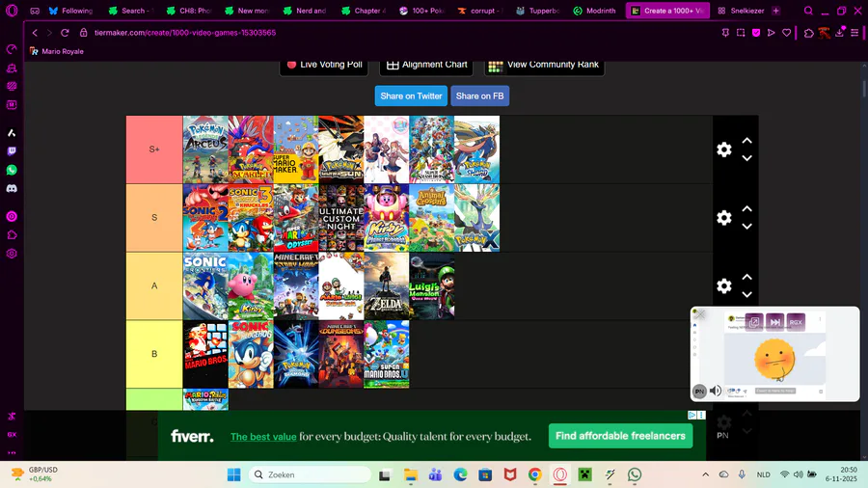This screenshot has width=868, height=488.
Task: Open the Alignment Chart
Action: point(426,66)
